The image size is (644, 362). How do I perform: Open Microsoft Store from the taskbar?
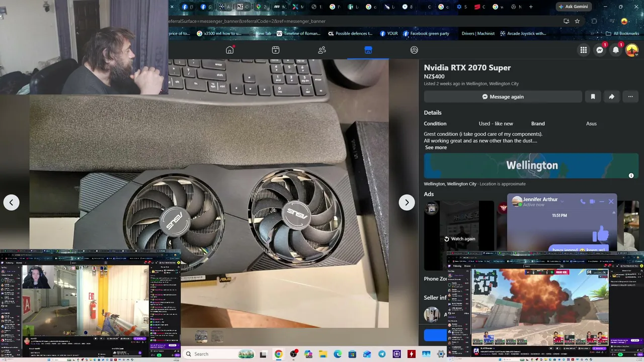point(352,354)
